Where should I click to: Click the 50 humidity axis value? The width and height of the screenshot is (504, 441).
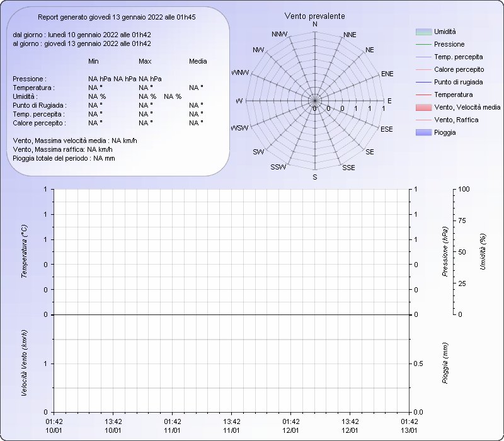(x=462, y=253)
